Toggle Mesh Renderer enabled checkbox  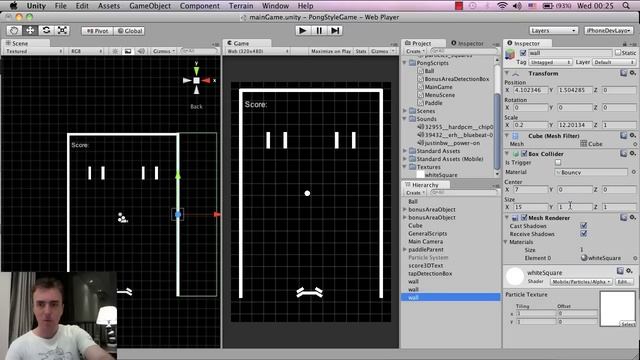coord(524,218)
